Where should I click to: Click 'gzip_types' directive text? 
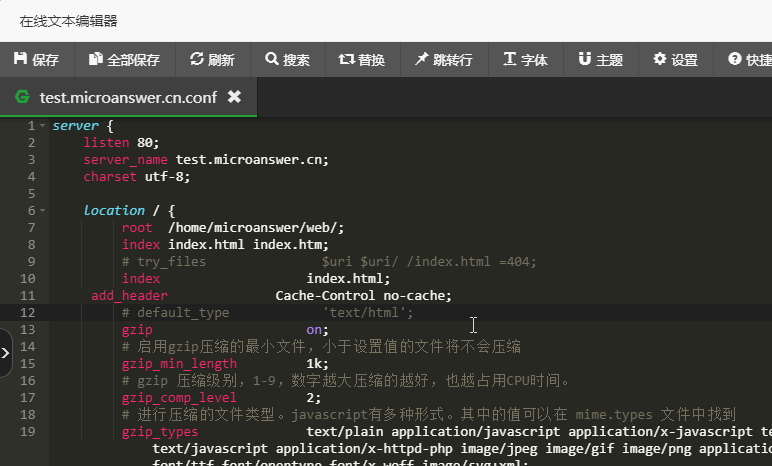point(160,432)
